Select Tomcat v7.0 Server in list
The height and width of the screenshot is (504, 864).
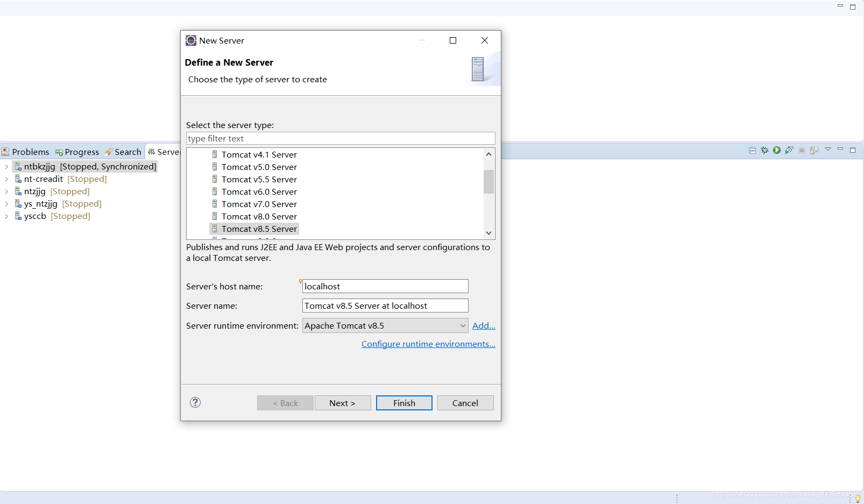click(x=259, y=204)
